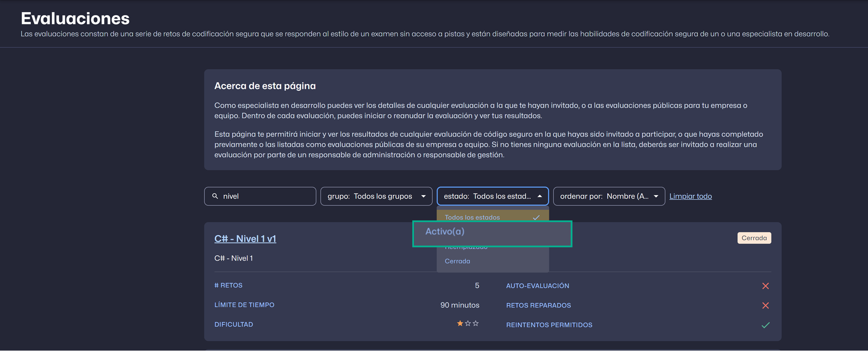Click the red X beside AUTO-EVALUACIÓN
The image size is (868, 351).
point(766,286)
